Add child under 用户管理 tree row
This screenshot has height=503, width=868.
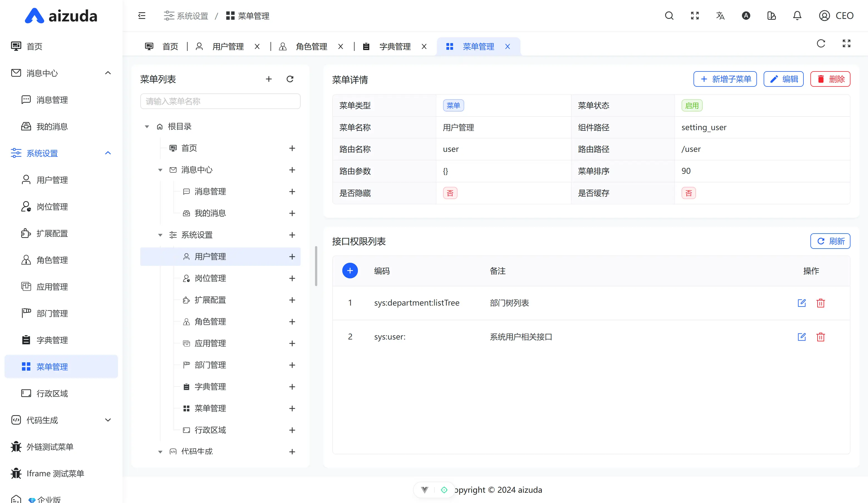coord(292,257)
